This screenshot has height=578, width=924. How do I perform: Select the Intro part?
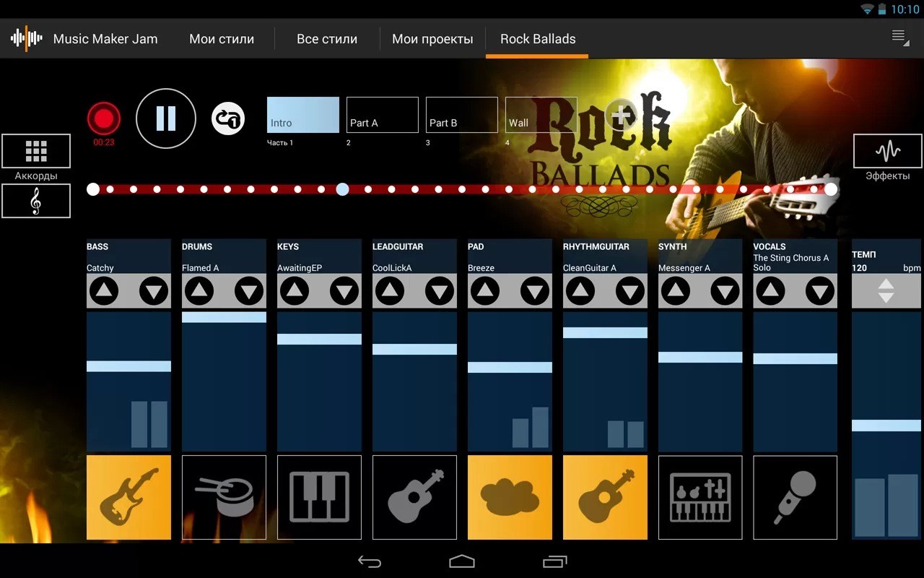click(x=303, y=115)
